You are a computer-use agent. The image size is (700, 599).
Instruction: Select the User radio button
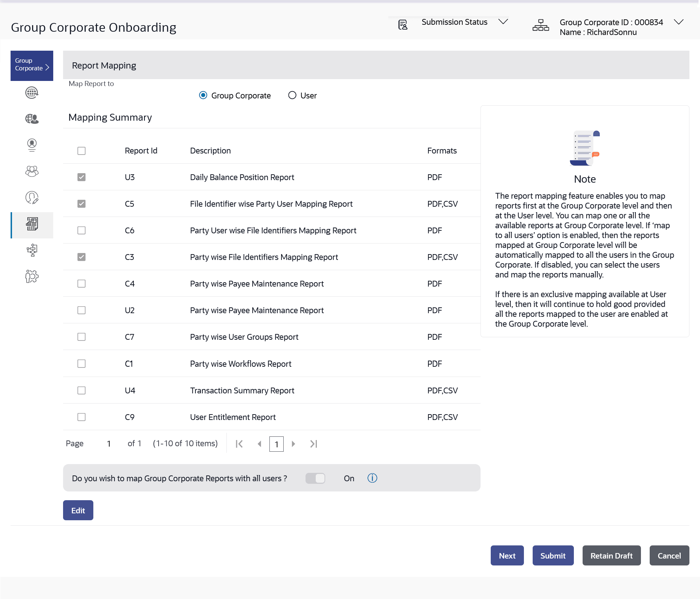pos(292,95)
